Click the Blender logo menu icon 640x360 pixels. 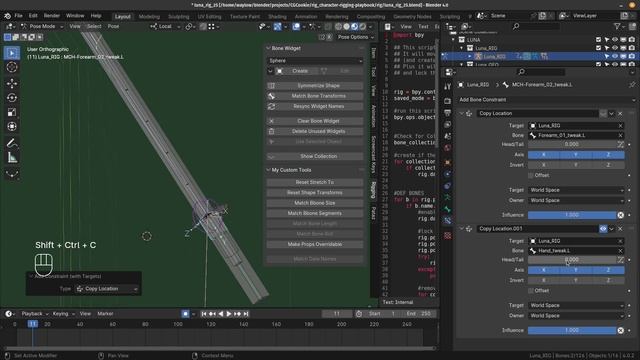click(7, 16)
